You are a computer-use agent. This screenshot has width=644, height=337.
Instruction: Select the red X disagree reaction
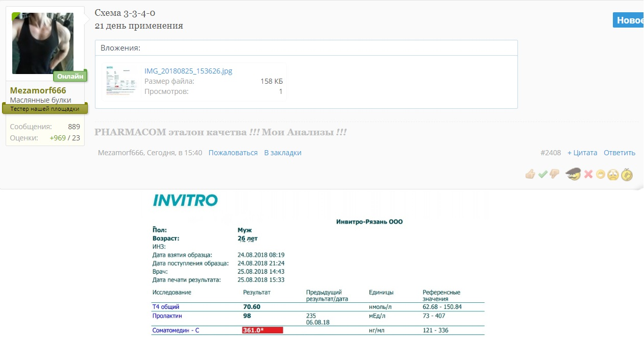(588, 174)
